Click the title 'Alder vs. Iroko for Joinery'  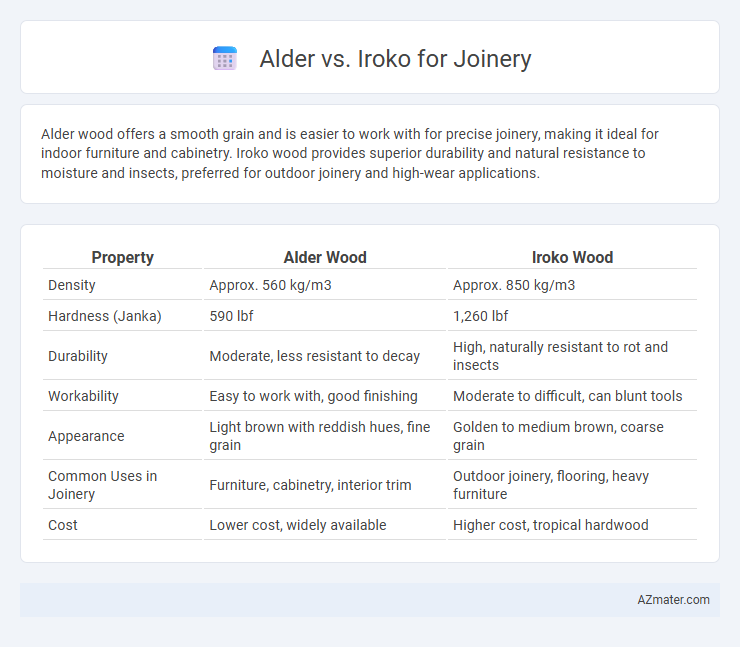coord(395,59)
